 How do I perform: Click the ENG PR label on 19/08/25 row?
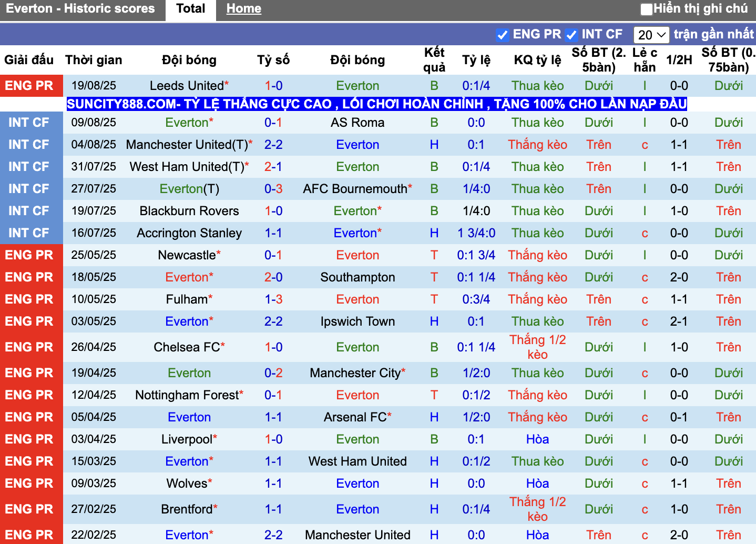coord(29,86)
